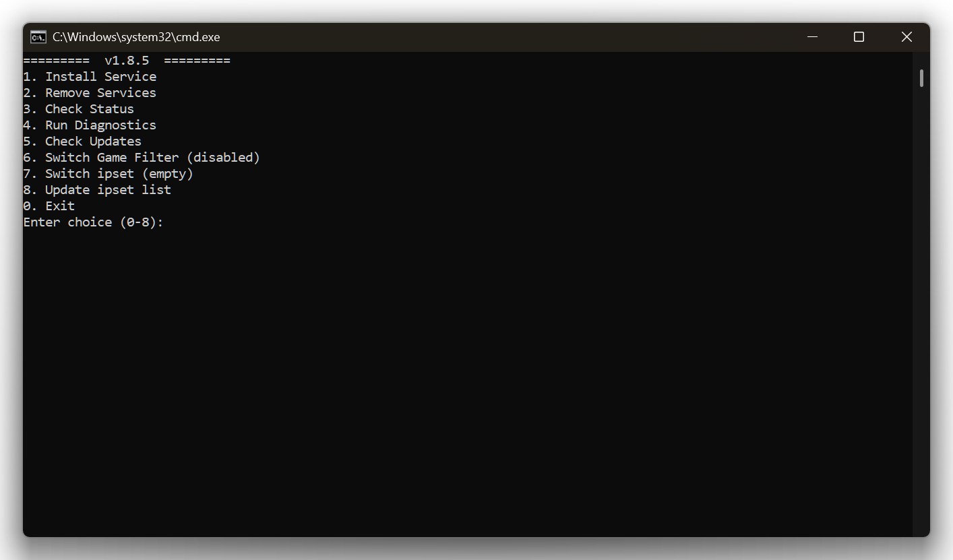The width and height of the screenshot is (953, 560).
Task: Click the 'Install Service' menu line
Action: click(90, 77)
